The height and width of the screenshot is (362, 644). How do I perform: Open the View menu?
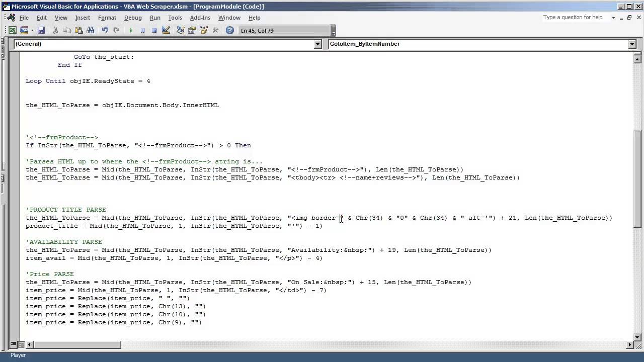pos(61,18)
